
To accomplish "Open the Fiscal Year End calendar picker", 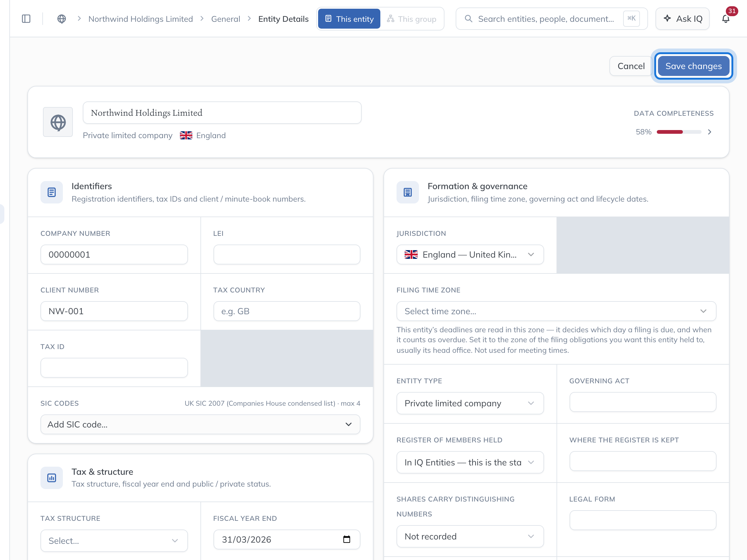I will pos(346,539).
